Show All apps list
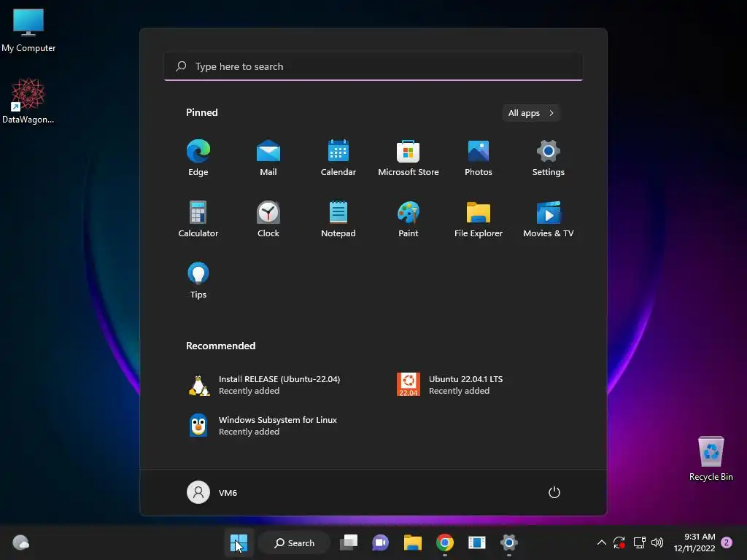 (x=531, y=113)
